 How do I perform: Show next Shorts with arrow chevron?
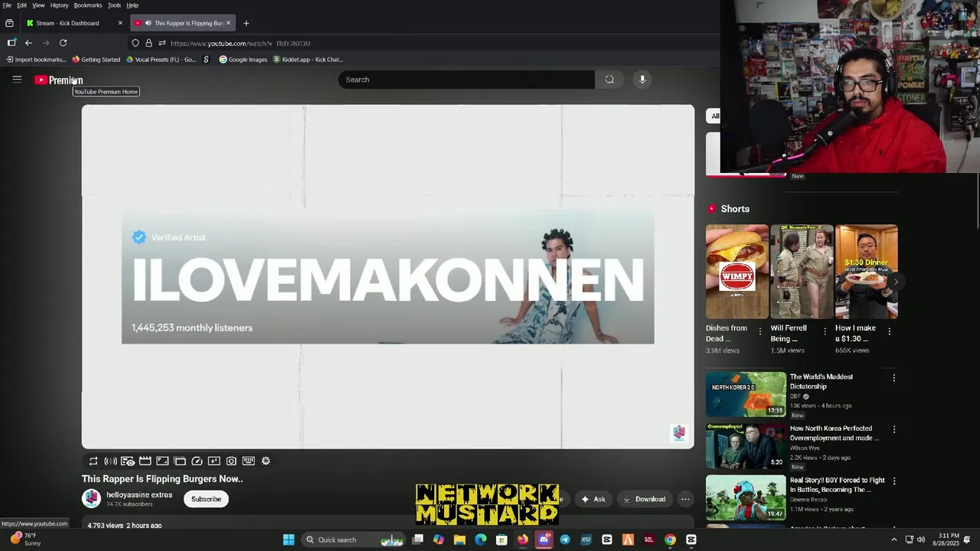[896, 282]
